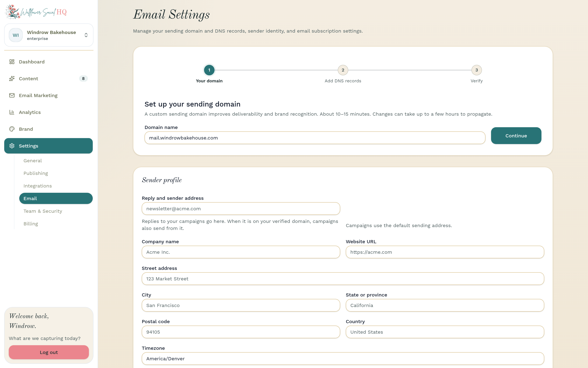Click "Campaigns use the default sending address." text
The width and height of the screenshot is (588, 368).
399,225
